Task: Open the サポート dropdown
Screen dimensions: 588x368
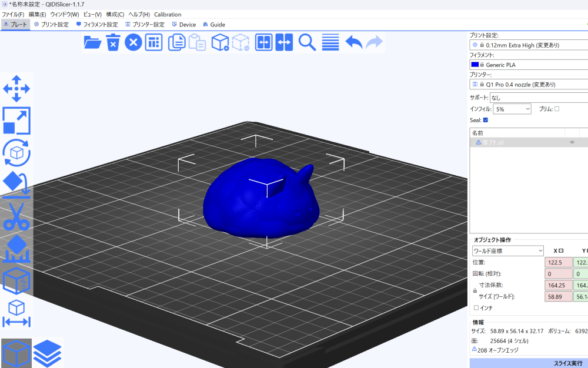Action: coord(538,98)
